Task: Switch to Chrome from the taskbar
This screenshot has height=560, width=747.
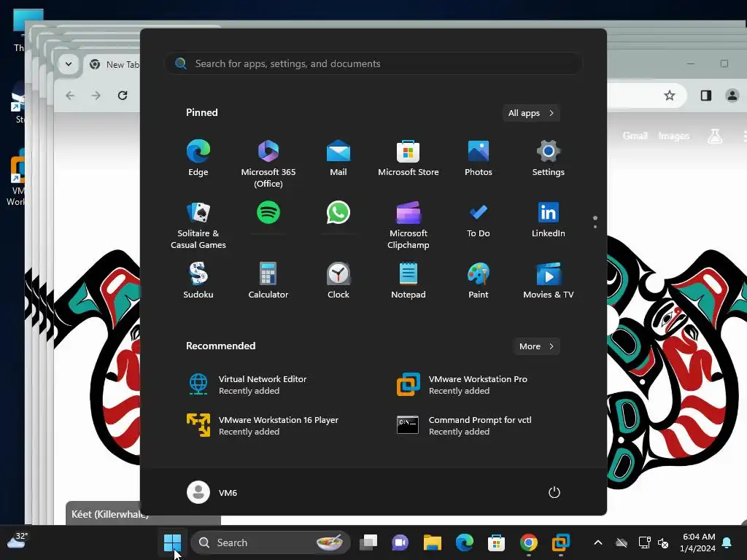Action: click(529, 542)
